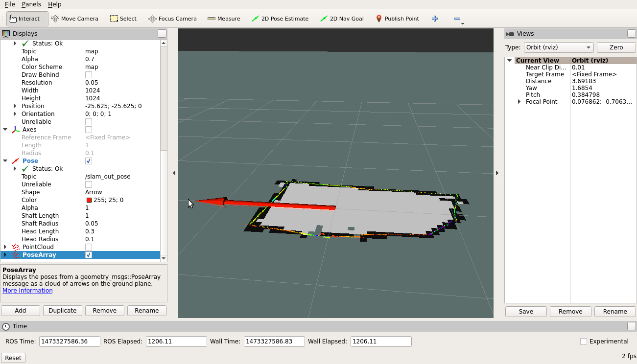Select the PoseArray display icon

(16, 255)
